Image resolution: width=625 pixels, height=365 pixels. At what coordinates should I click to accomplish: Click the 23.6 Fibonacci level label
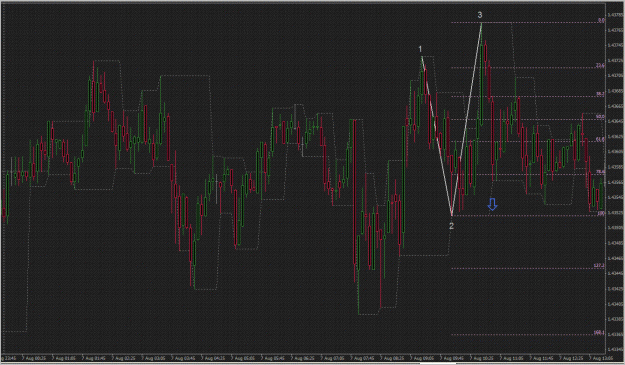[x=600, y=65]
